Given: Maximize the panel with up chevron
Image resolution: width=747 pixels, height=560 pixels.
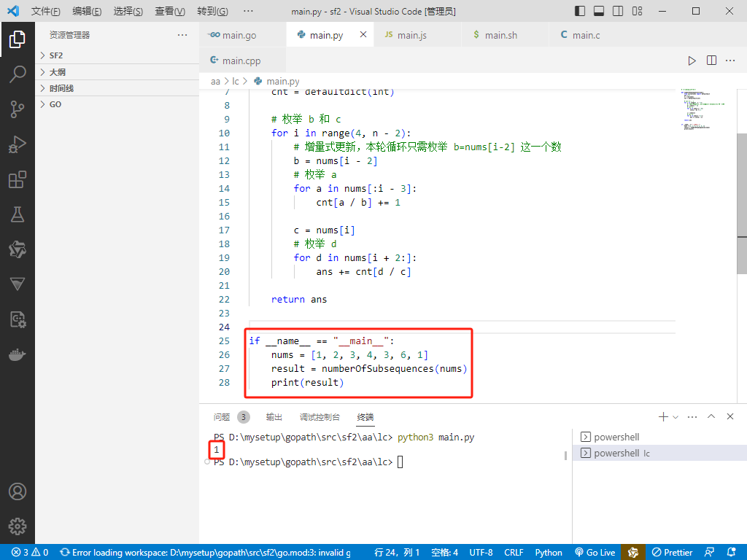Looking at the screenshot, I should point(711,416).
